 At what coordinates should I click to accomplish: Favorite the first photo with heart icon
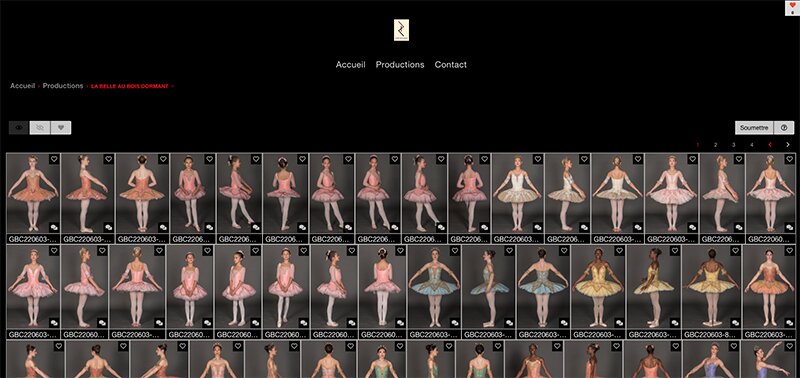[54, 159]
